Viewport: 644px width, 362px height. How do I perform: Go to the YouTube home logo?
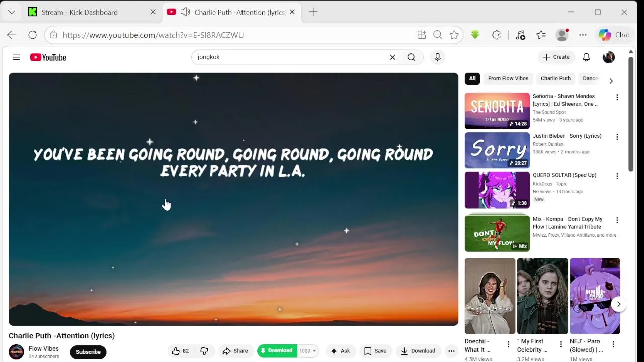click(x=48, y=57)
